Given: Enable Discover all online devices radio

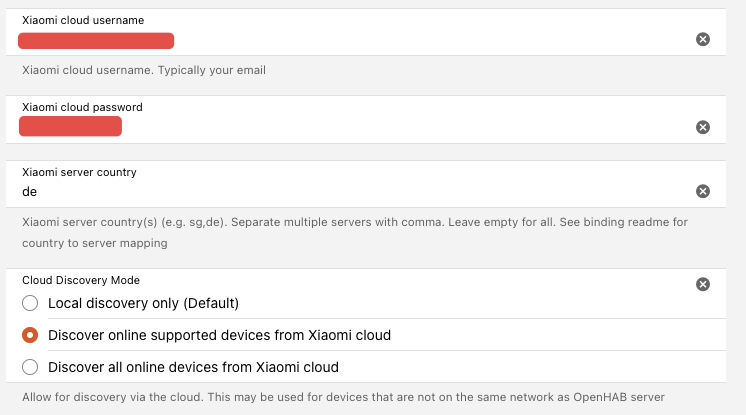Looking at the screenshot, I should pos(30,367).
